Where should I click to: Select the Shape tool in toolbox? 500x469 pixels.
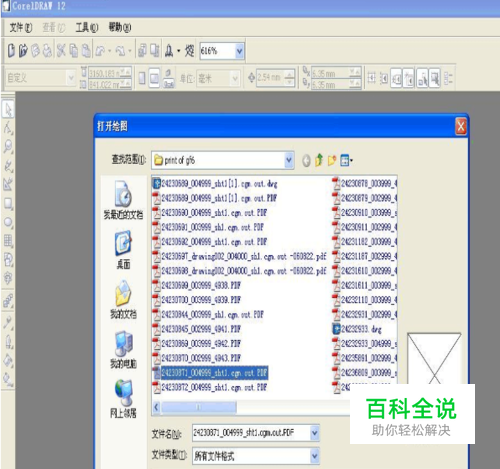tap(8, 128)
